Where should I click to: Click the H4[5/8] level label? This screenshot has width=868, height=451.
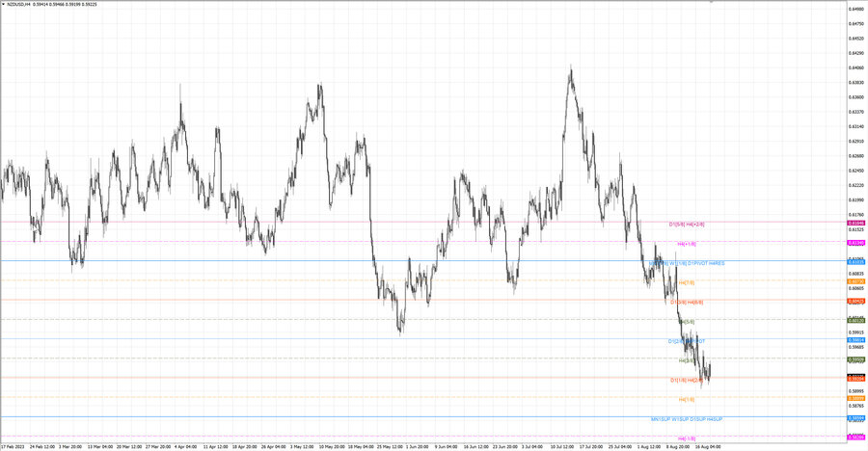(687, 322)
